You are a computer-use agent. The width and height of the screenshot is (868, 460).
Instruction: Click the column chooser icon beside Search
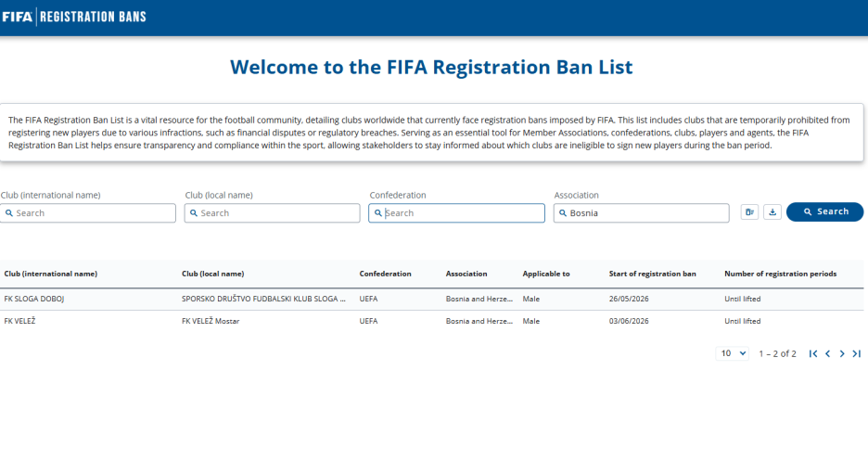[749, 212]
